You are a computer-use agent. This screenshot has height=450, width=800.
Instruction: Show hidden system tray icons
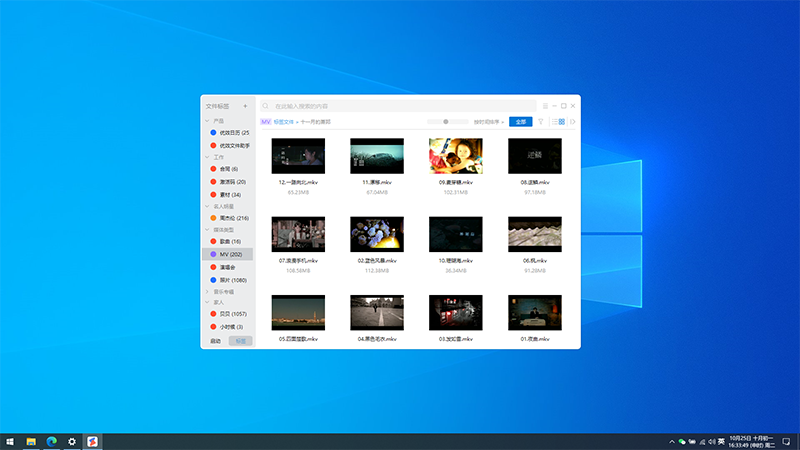672,442
